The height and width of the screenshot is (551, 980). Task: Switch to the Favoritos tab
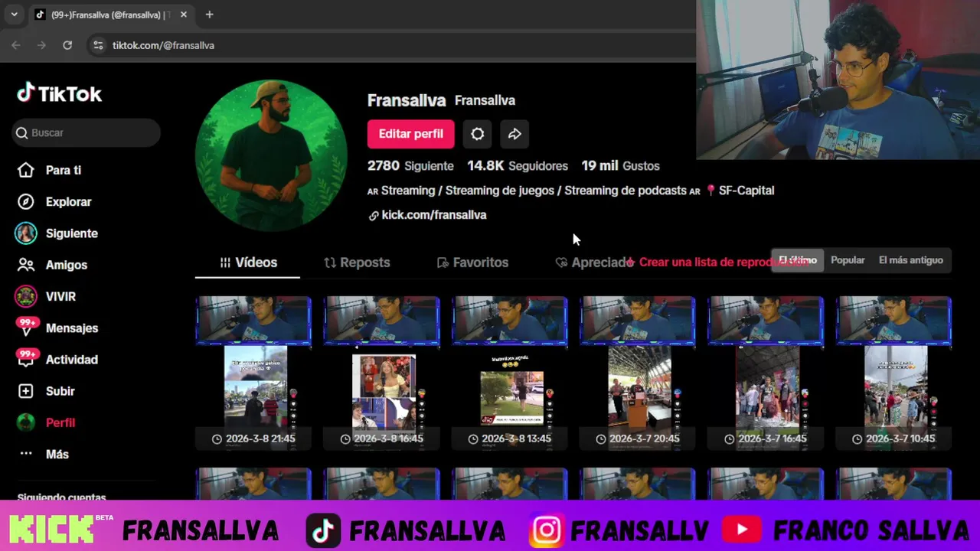point(472,262)
